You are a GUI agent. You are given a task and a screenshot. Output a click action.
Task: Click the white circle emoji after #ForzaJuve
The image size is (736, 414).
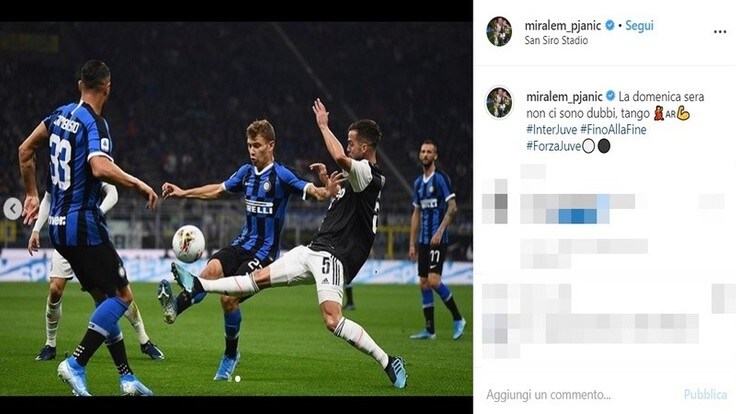tap(588, 146)
